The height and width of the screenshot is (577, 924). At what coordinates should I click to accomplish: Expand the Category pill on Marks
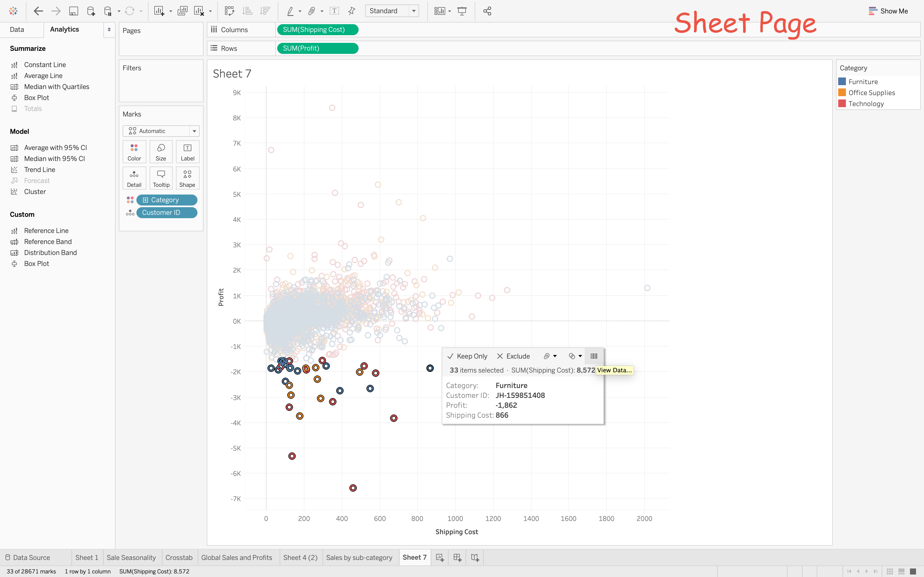coord(145,200)
